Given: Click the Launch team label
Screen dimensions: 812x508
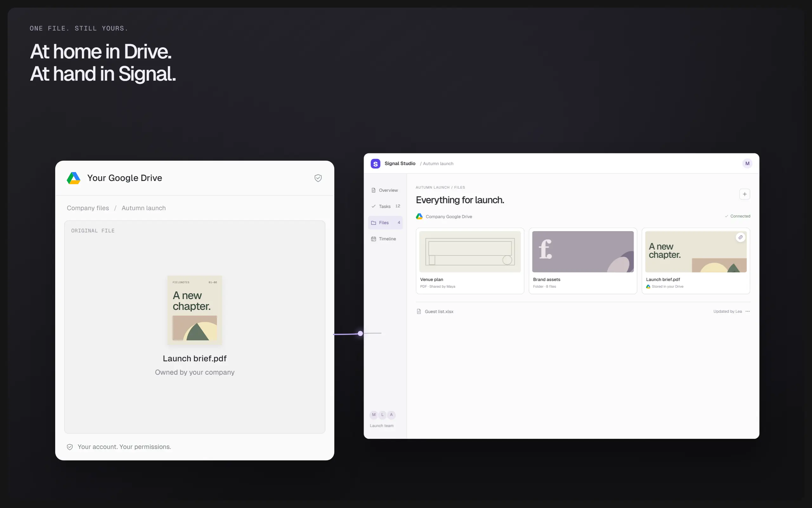Looking at the screenshot, I should pos(382,426).
